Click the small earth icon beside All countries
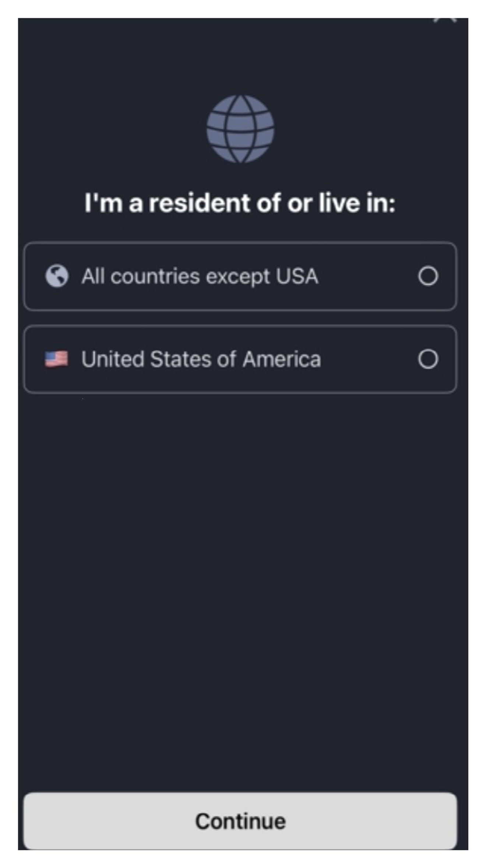Viewport: 486px width, 868px height. (x=57, y=276)
